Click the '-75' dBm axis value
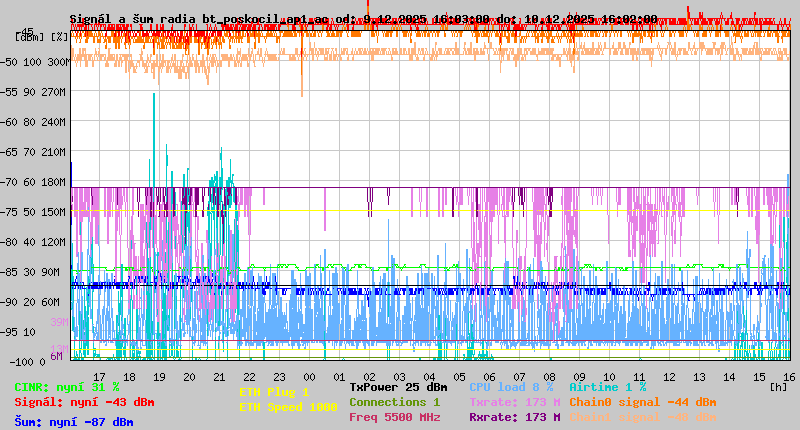The image size is (800, 430). pyautogui.click(x=9, y=212)
